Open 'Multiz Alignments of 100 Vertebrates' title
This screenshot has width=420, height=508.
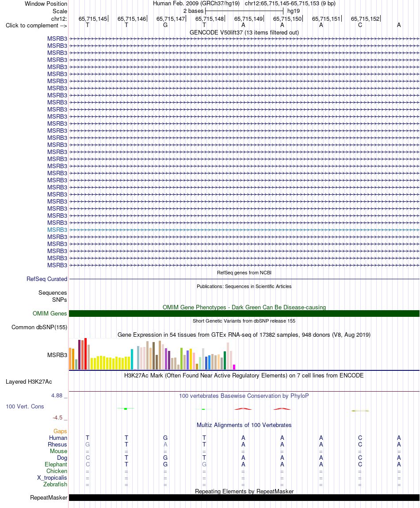click(x=244, y=425)
